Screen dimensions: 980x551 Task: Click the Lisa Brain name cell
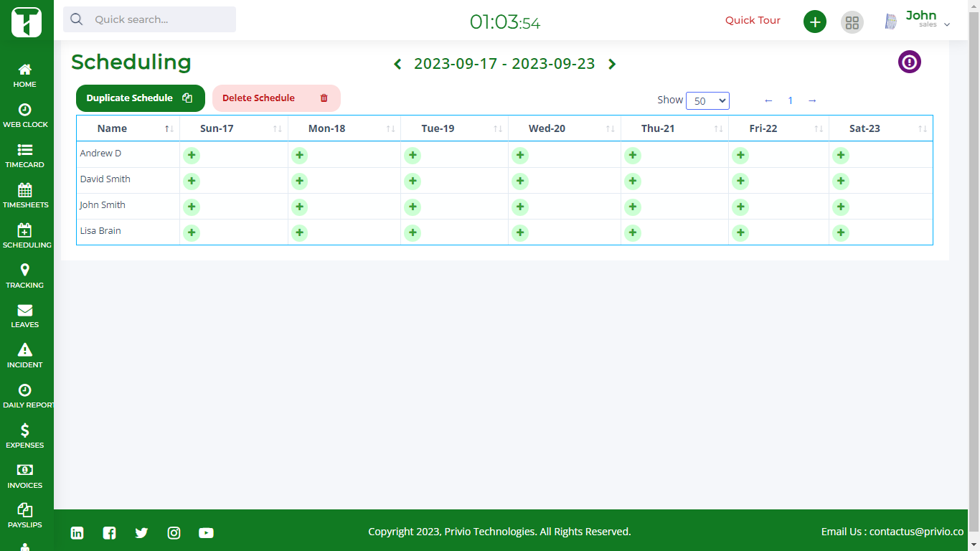click(128, 232)
